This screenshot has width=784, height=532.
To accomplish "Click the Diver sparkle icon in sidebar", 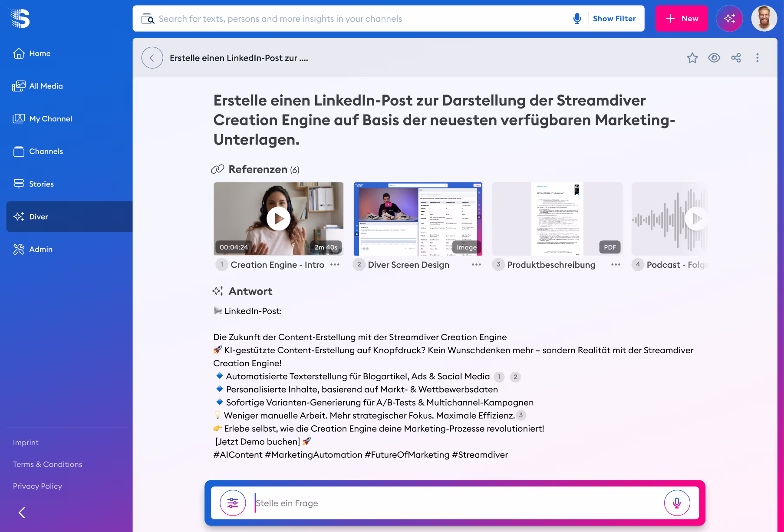I will 19,217.
